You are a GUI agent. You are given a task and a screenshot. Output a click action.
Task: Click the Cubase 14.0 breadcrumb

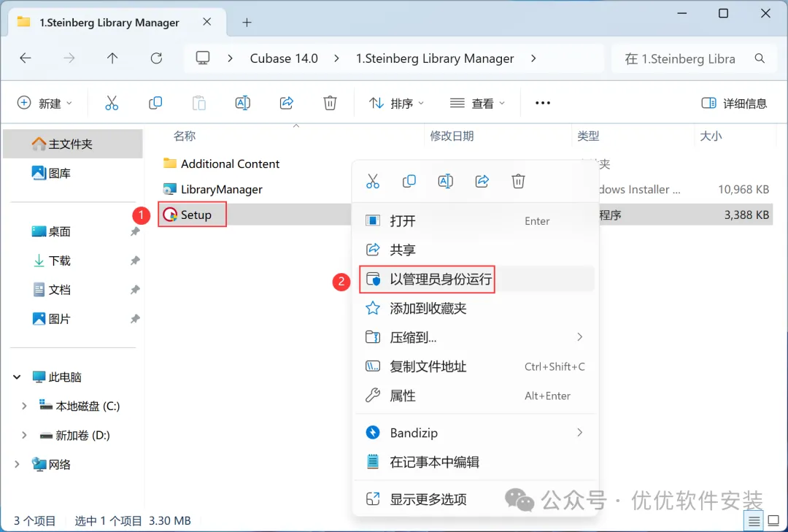(284, 58)
